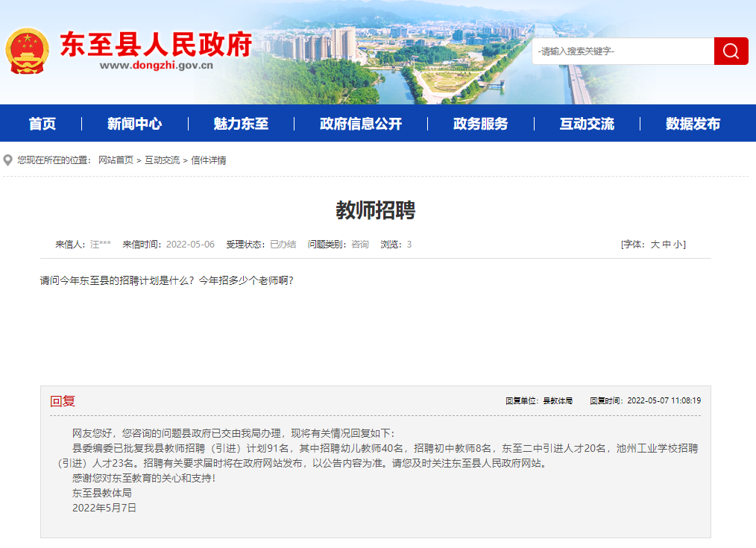Click the location pin icon in breadcrumb
Image resolution: width=756 pixels, height=548 pixels.
coord(8,160)
